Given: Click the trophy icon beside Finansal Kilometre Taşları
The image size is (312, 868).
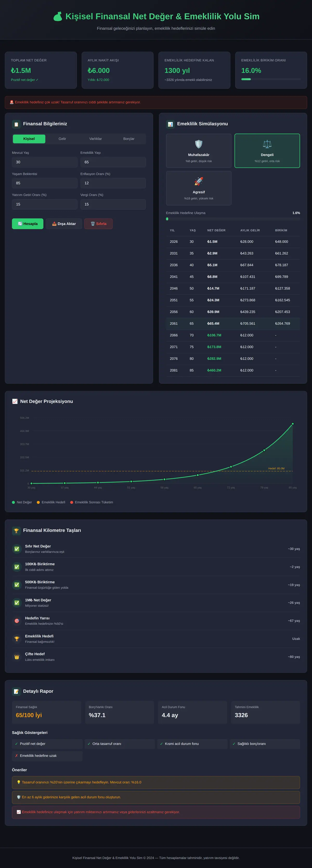Looking at the screenshot, I should (x=16, y=531).
